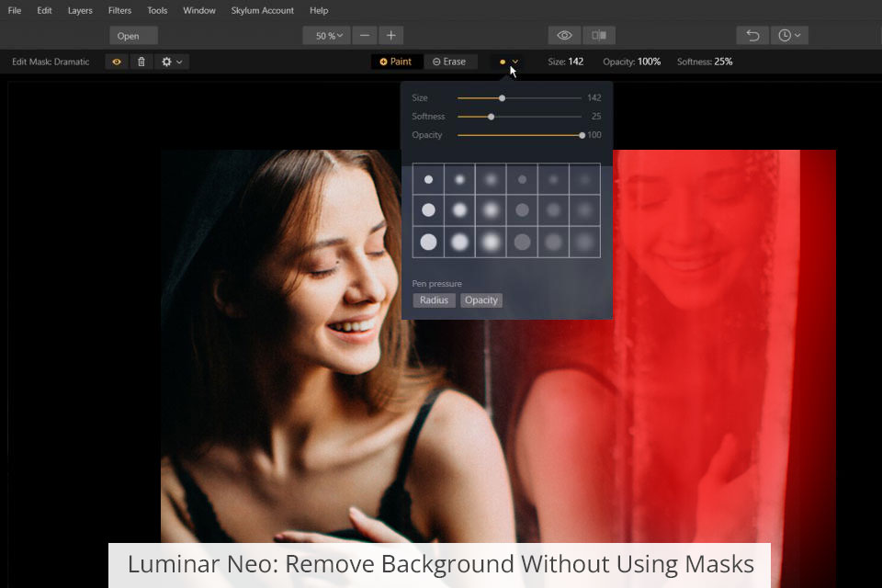Zoom in with the plus button
The height and width of the screenshot is (588, 882).
391,36
